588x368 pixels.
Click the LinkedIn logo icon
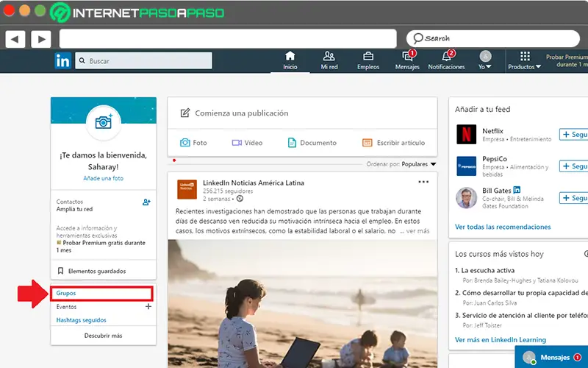[x=62, y=61]
